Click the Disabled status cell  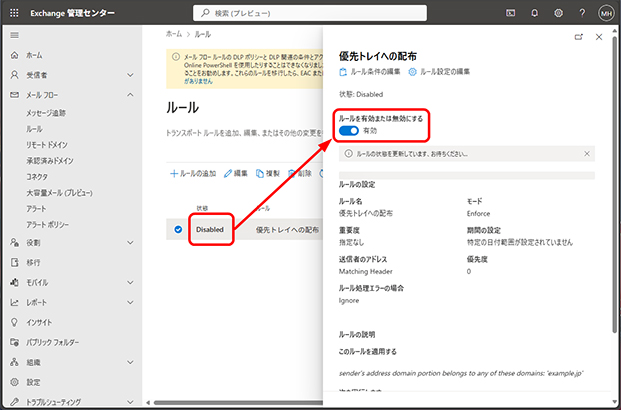click(x=210, y=229)
